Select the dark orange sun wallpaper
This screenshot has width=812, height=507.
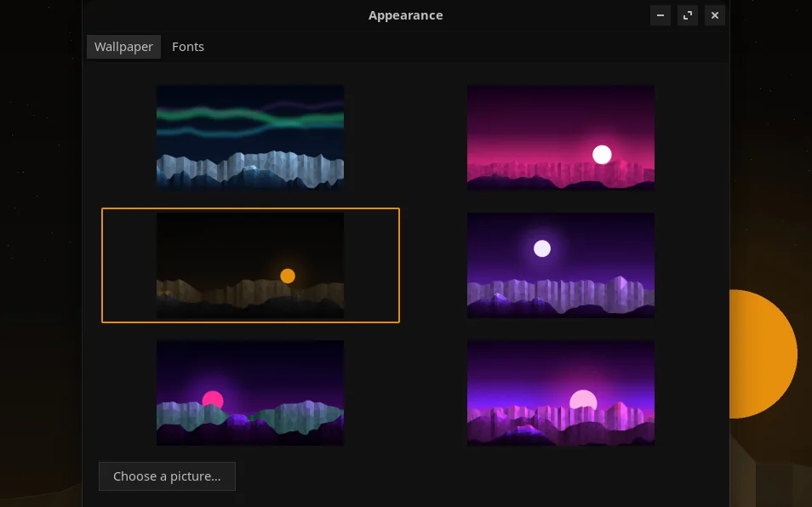coord(250,265)
